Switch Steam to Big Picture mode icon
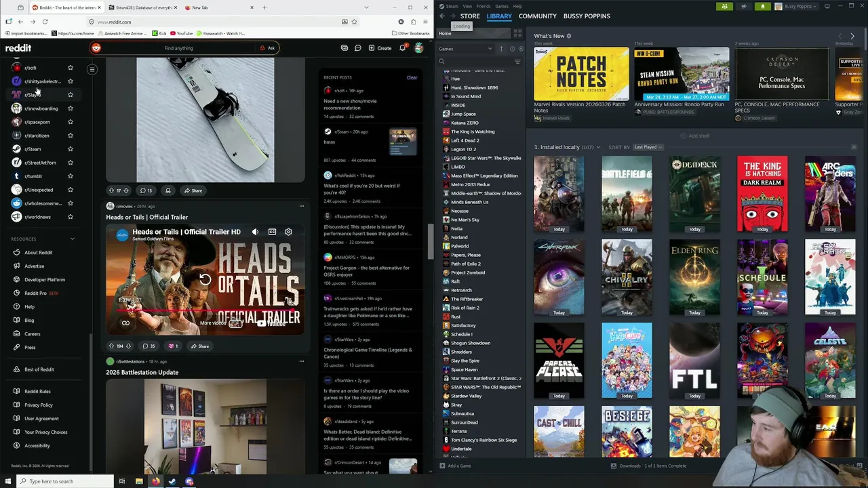868x488 pixels. click(x=827, y=6)
